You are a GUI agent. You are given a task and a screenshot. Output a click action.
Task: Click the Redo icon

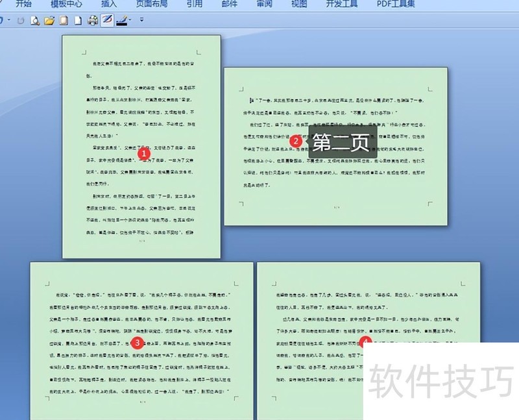tap(21, 21)
